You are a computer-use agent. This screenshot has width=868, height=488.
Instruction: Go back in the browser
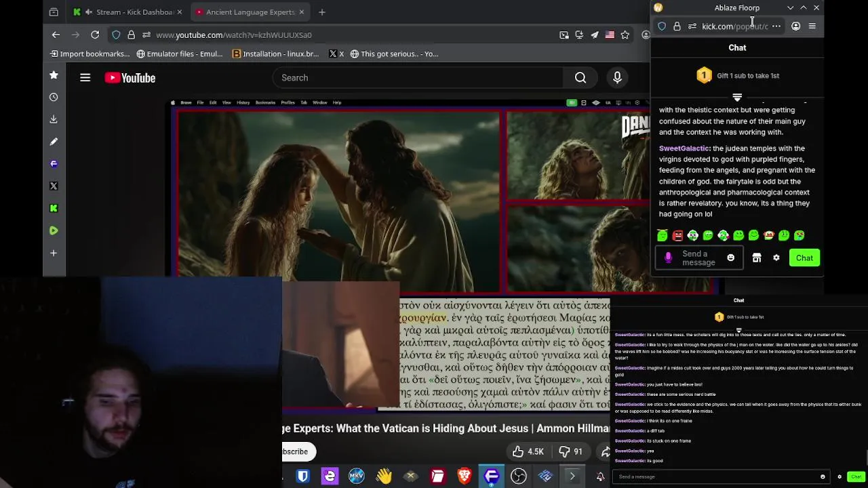coord(56,35)
